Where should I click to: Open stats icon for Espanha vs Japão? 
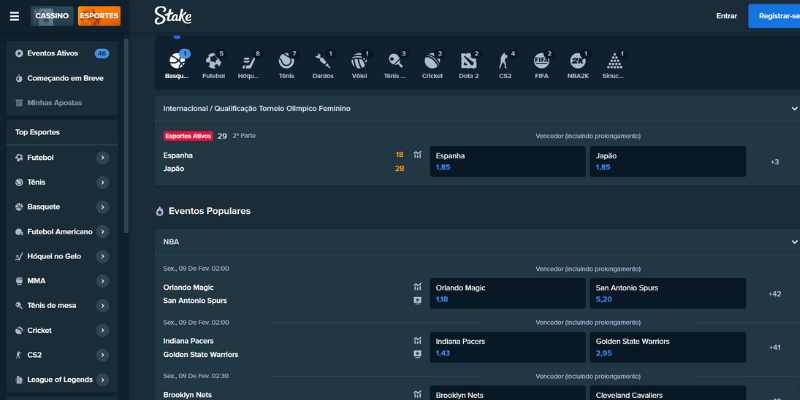(x=417, y=155)
